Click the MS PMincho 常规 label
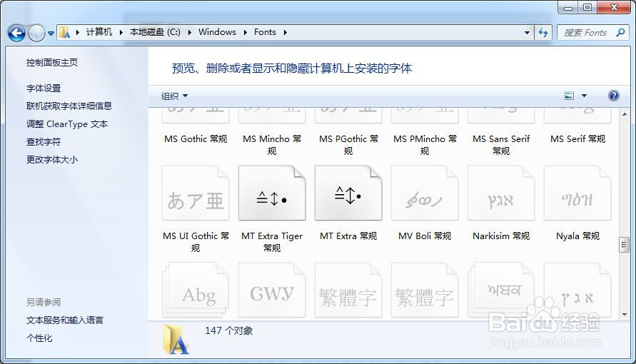The width and height of the screenshot is (636, 364). tap(425, 145)
